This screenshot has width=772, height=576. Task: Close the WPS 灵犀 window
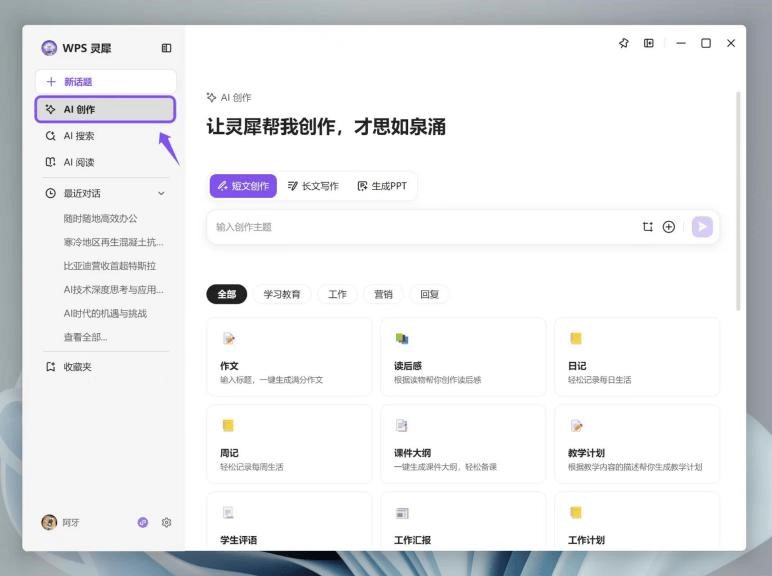[x=731, y=43]
